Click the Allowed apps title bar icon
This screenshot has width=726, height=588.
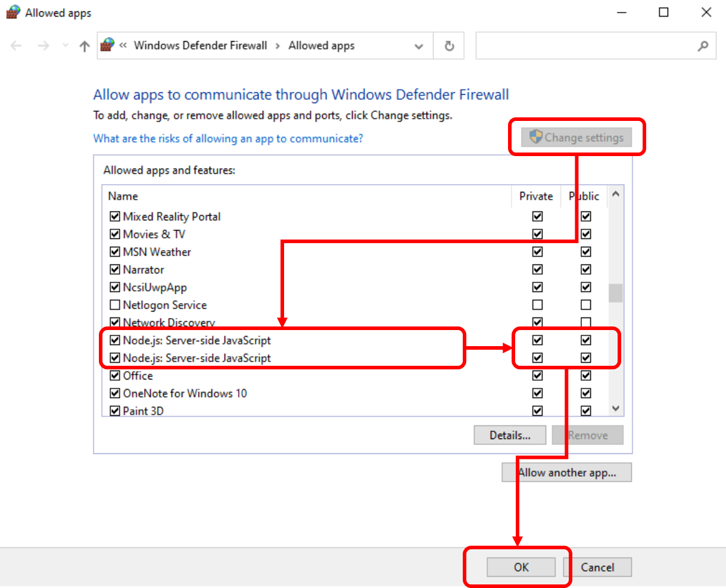pos(13,13)
